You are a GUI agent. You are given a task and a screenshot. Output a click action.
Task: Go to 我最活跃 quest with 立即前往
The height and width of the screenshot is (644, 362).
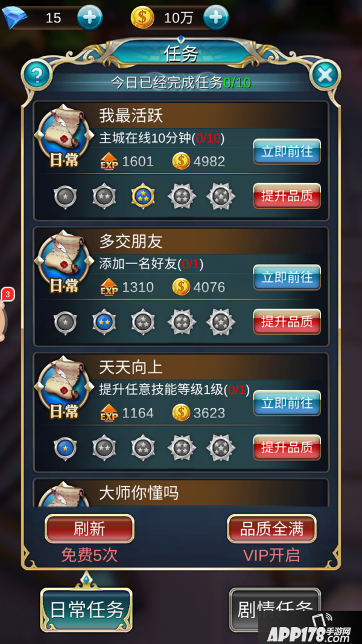pos(287,152)
